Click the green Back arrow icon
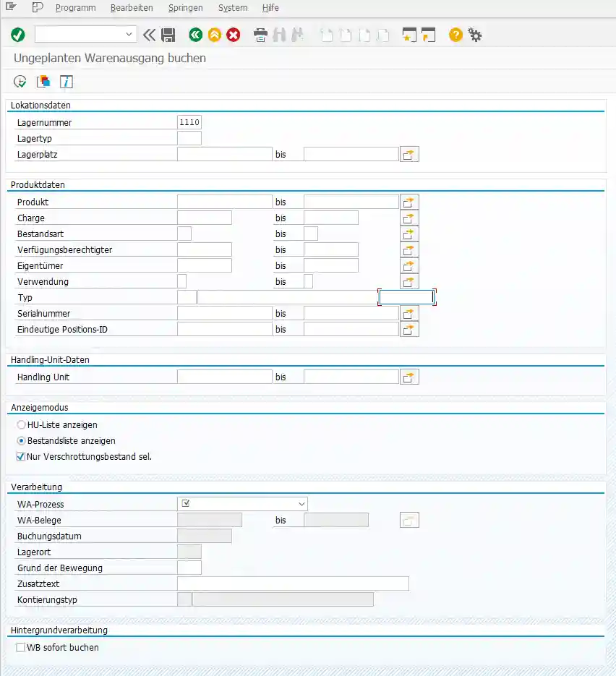This screenshot has width=616, height=676. click(x=194, y=34)
